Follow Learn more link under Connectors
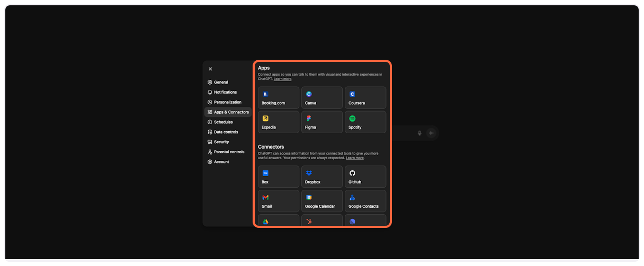 [x=355, y=158]
